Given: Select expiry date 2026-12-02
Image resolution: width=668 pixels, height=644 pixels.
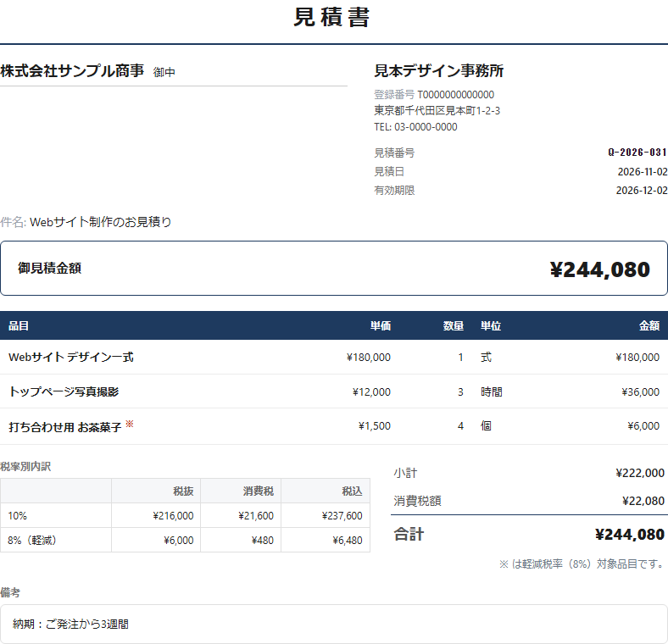Looking at the screenshot, I should coord(642,191).
